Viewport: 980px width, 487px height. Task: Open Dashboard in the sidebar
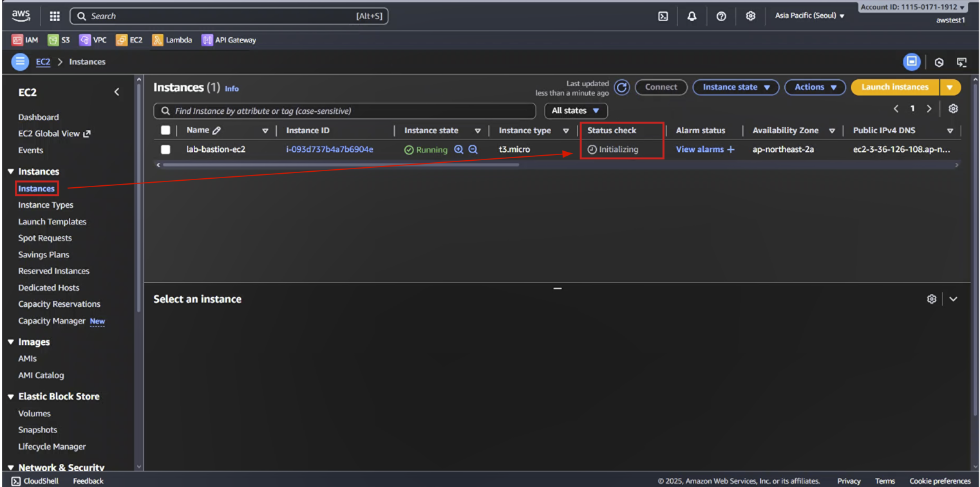(38, 117)
